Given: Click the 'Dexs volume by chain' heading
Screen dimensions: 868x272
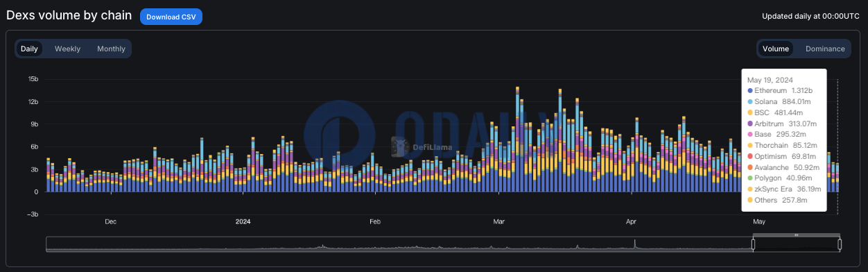Looking at the screenshot, I should [x=69, y=15].
